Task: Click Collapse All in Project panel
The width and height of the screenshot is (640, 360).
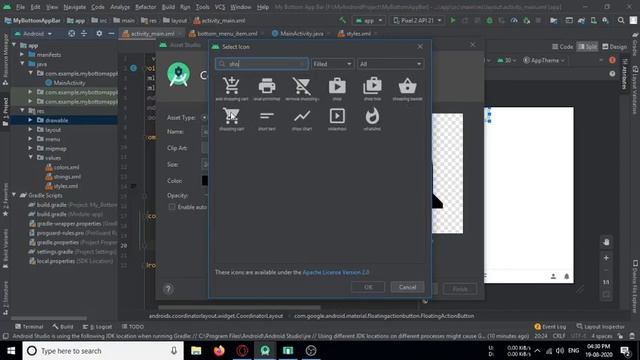Action: [x=84, y=33]
